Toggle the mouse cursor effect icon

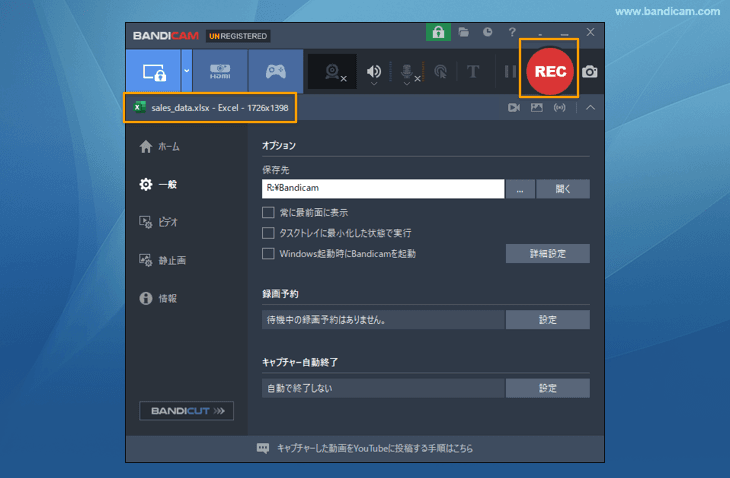coord(440,71)
